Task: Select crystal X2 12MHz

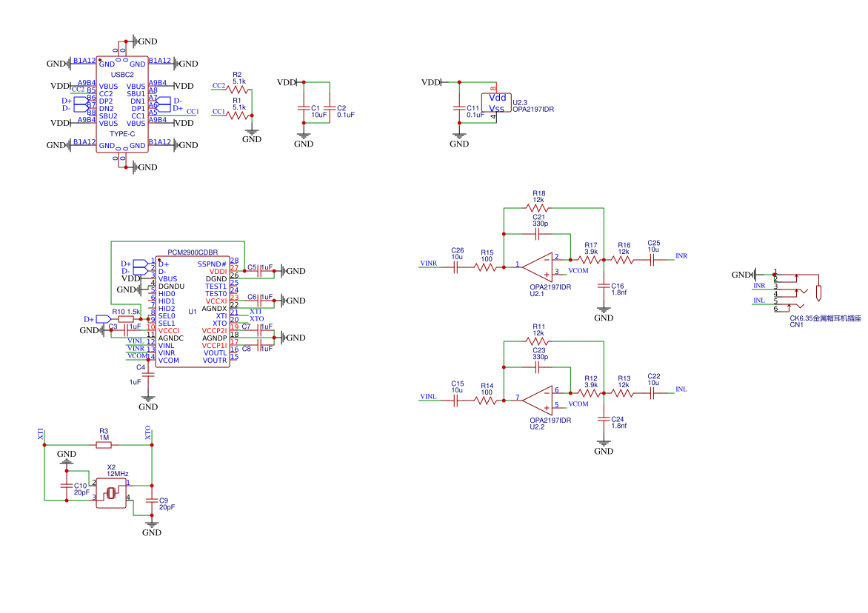Action: 111,493
